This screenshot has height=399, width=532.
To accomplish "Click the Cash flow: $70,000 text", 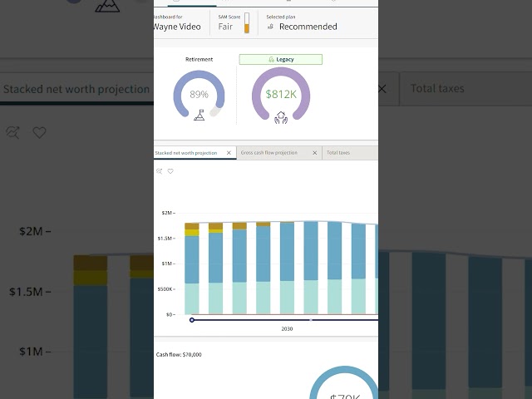I will pos(179,355).
